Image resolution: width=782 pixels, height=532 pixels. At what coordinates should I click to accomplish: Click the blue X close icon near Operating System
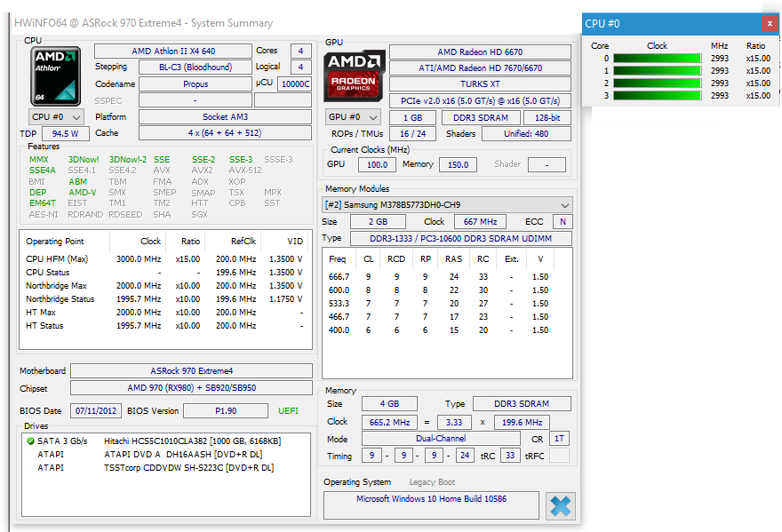pos(561,506)
